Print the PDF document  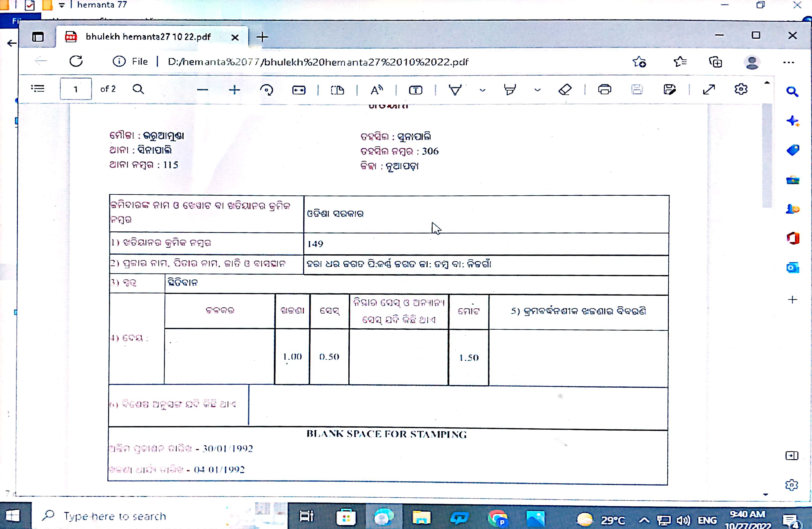[605, 89]
